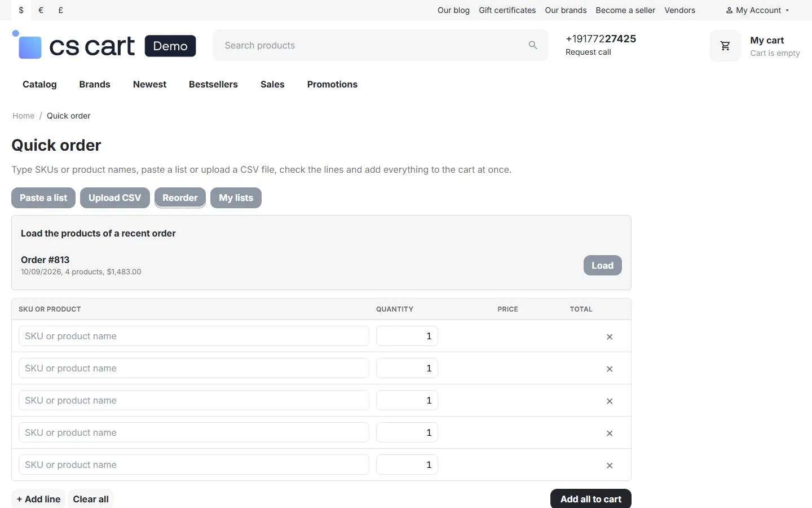
Task: Open the shopping cart icon
Action: [725, 46]
